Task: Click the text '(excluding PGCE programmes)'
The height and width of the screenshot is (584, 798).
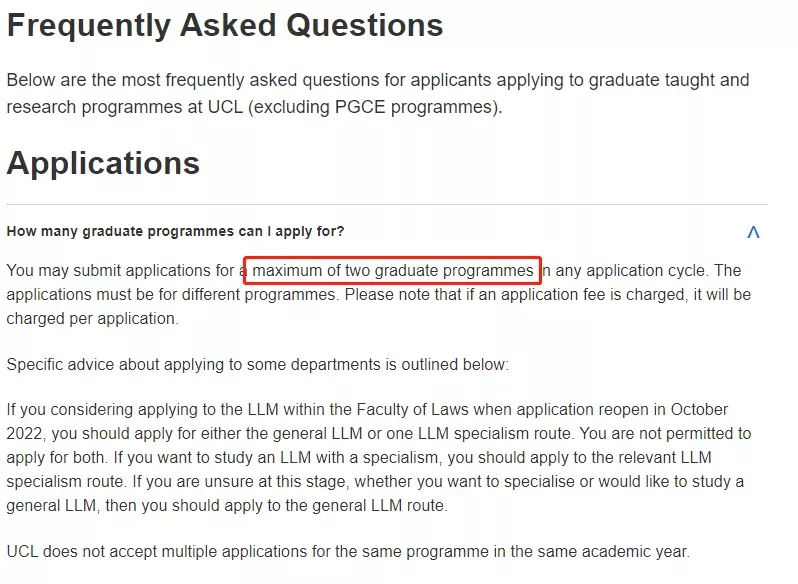Action: tap(375, 107)
